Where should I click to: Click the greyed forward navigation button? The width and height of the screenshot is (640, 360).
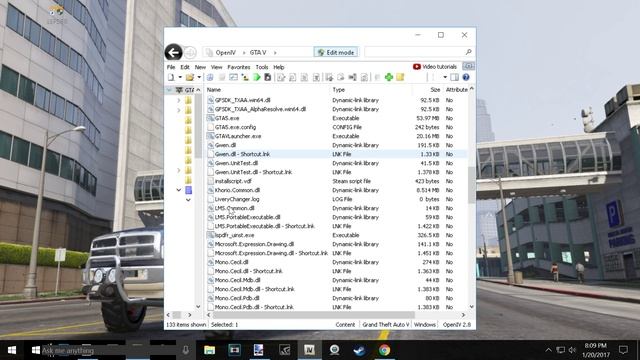(x=190, y=52)
